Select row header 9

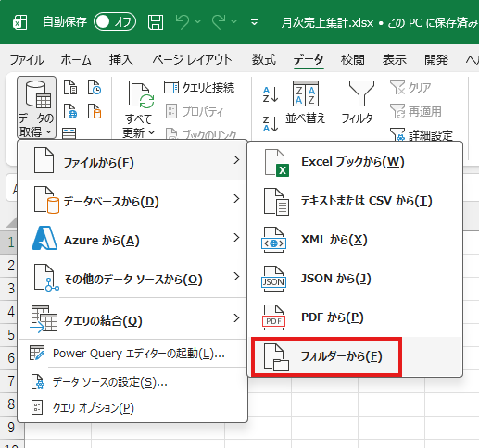[11, 428]
